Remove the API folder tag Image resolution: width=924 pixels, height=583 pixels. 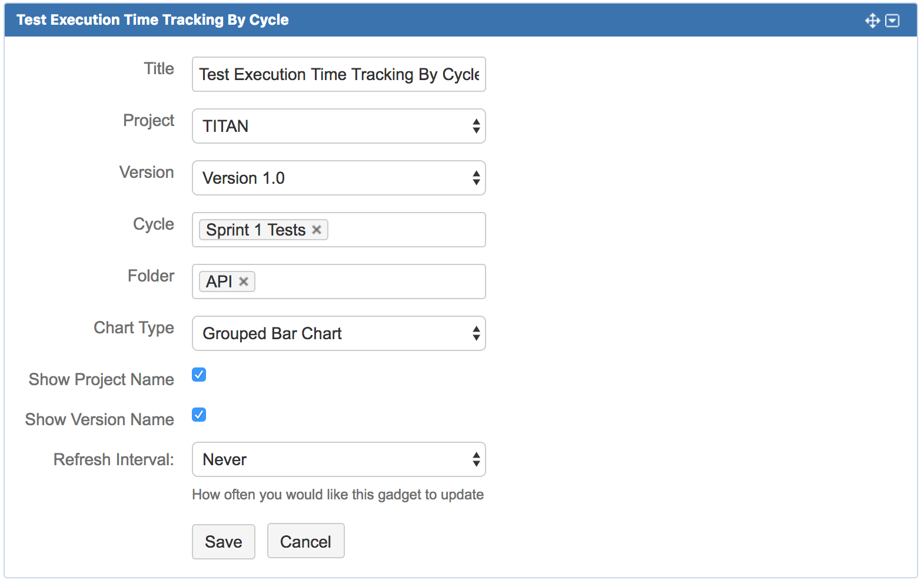(x=244, y=281)
